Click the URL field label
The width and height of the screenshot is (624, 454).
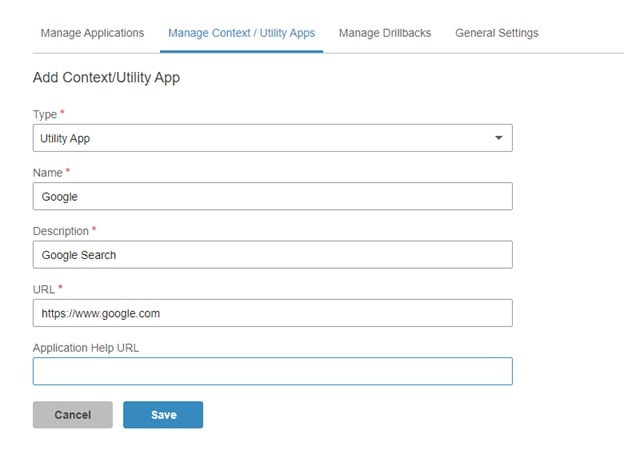(x=44, y=289)
